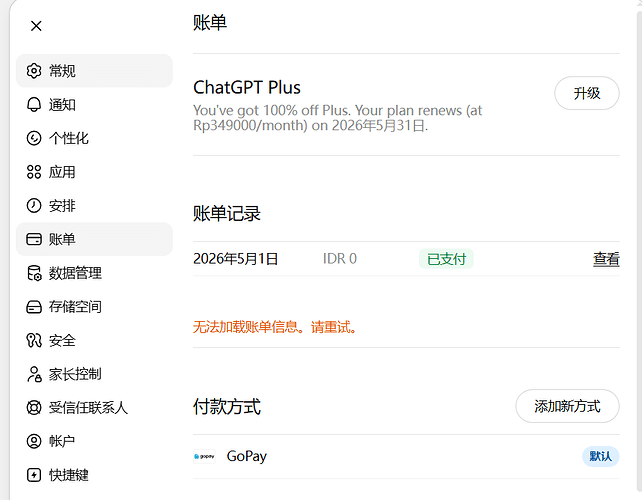Click the 默认 badge on GoPay
642x500 pixels.
[601, 456]
